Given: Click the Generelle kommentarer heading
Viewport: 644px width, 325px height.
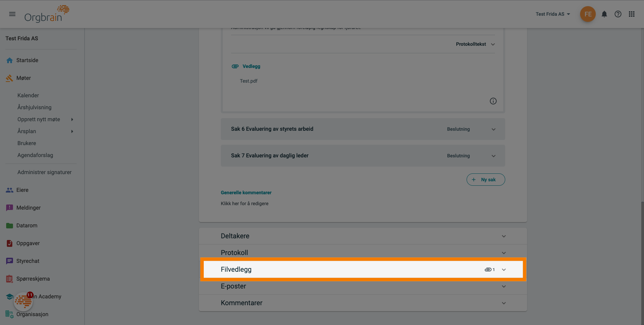Looking at the screenshot, I should click(x=246, y=193).
